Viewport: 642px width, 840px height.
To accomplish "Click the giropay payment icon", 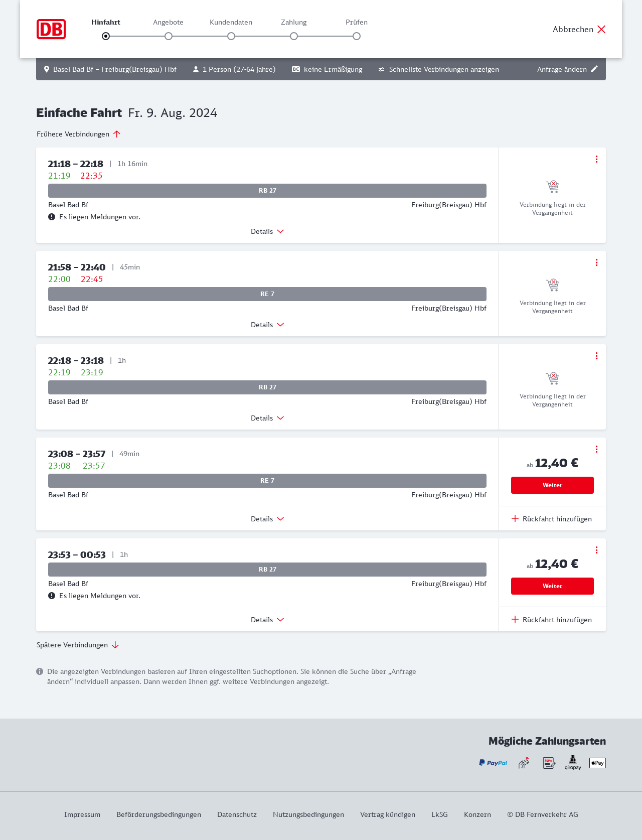I will coord(573,763).
